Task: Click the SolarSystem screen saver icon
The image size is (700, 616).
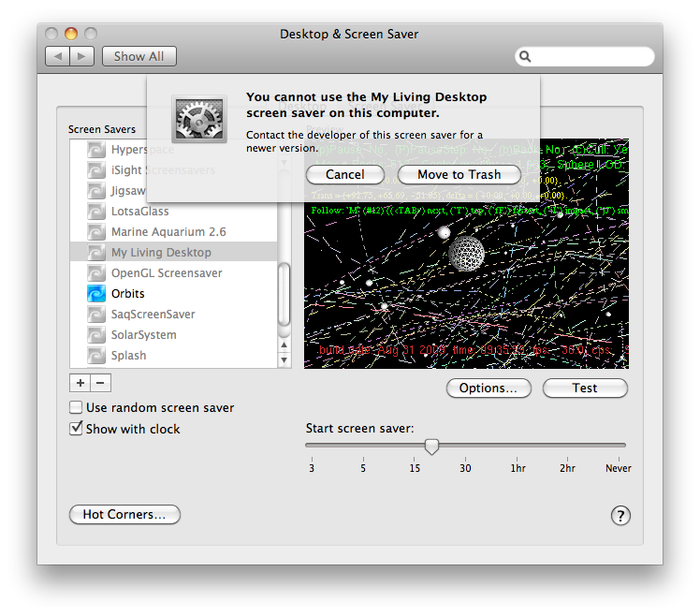Action: (96, 335)
